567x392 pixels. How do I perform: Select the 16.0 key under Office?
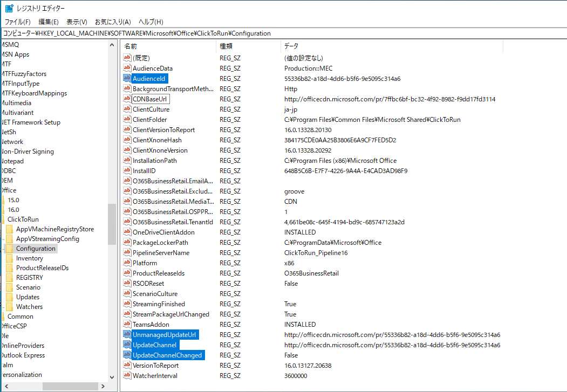coord(13,210)
